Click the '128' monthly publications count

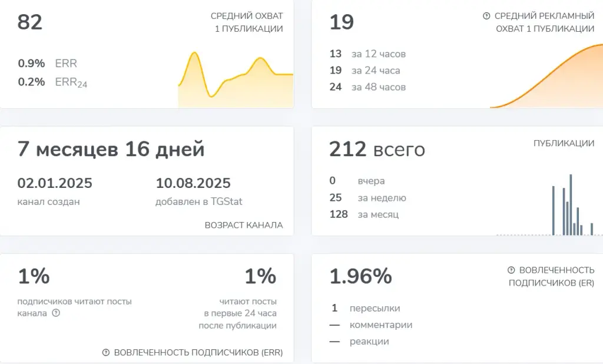(x=339, y=214)
